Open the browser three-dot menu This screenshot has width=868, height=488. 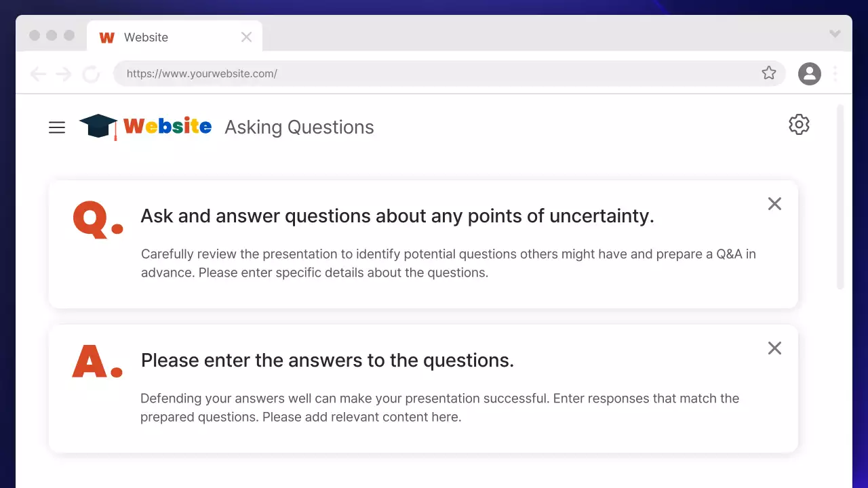coord(835,73)
